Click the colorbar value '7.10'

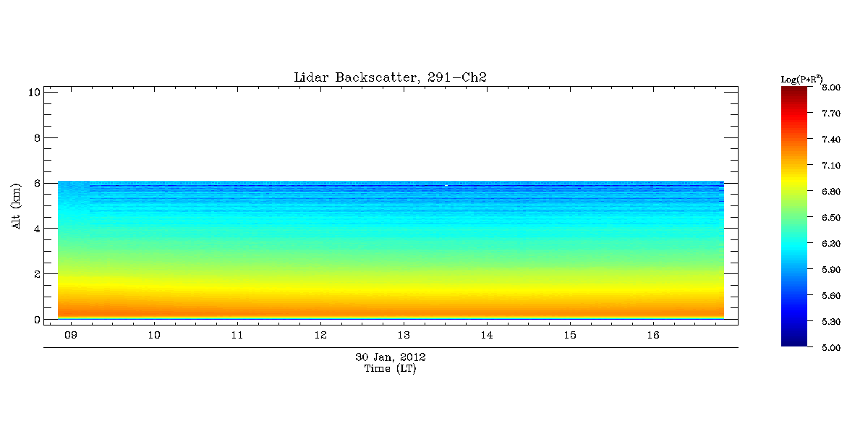(x=830, y=166)
